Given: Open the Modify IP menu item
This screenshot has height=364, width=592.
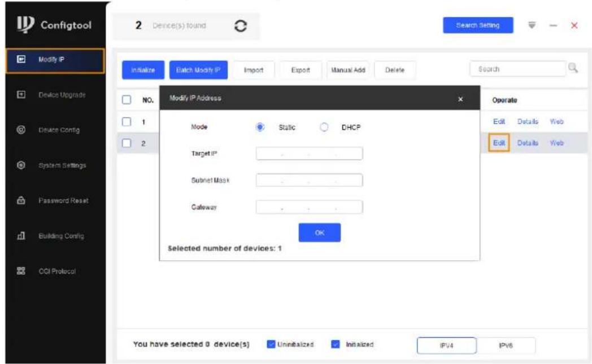Looking at the screenshot, I should [55, 61].
